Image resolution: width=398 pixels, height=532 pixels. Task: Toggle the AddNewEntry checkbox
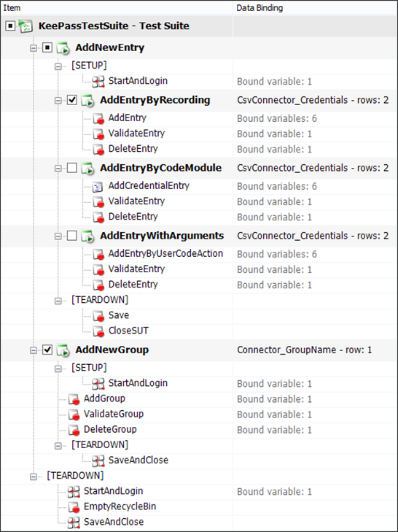pyautogui.click(x=47, y=47)
